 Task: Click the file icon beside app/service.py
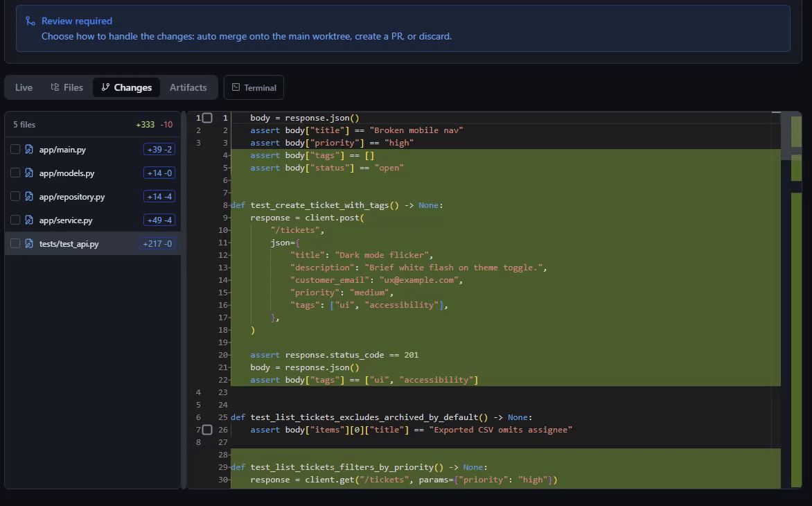[x=29, y=220]
